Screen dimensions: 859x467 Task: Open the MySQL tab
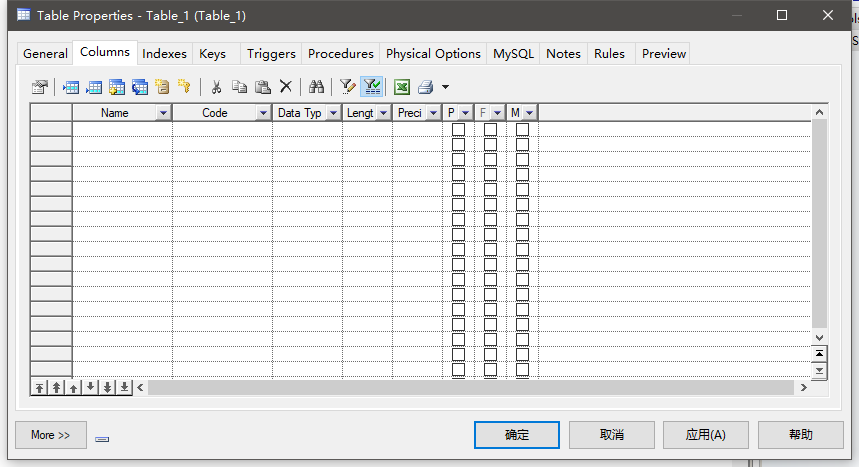pyautogui.click(x=513, y=54)
